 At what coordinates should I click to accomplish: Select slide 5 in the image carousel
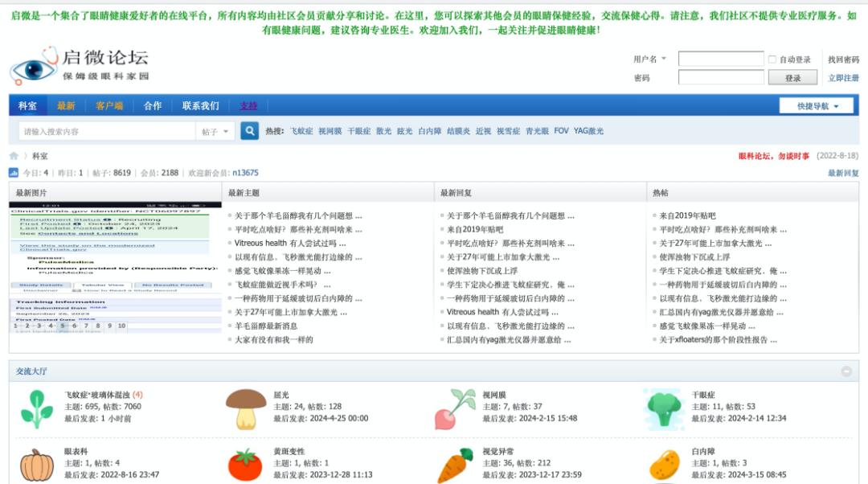pyautogui.click(x=64, y=326)
